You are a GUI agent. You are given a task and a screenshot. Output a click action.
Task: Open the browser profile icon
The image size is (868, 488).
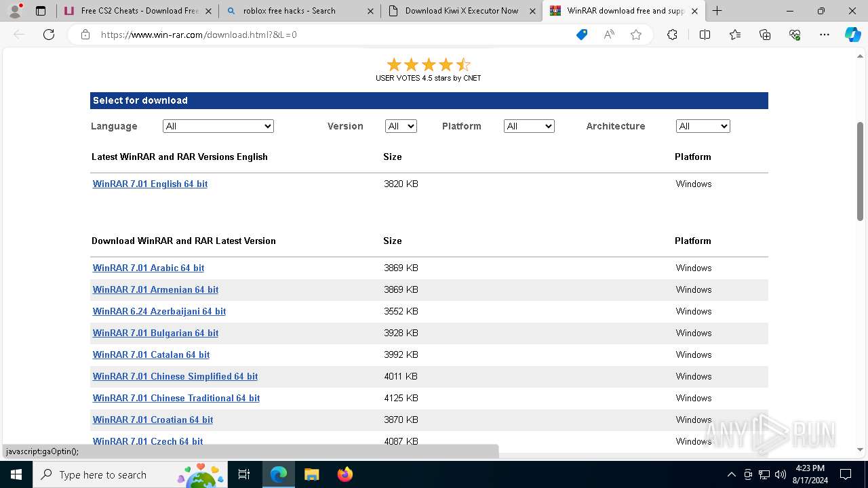15,11
